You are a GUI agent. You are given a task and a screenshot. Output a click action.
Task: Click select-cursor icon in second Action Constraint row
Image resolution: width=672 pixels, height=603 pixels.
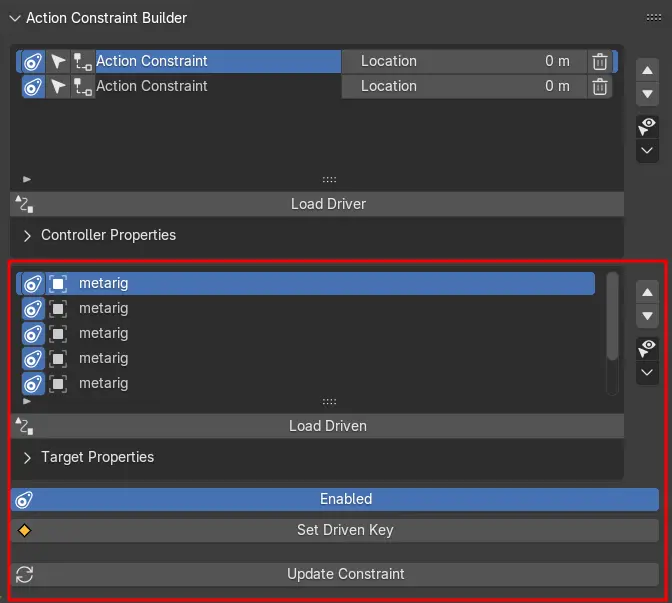coord(58,87)
